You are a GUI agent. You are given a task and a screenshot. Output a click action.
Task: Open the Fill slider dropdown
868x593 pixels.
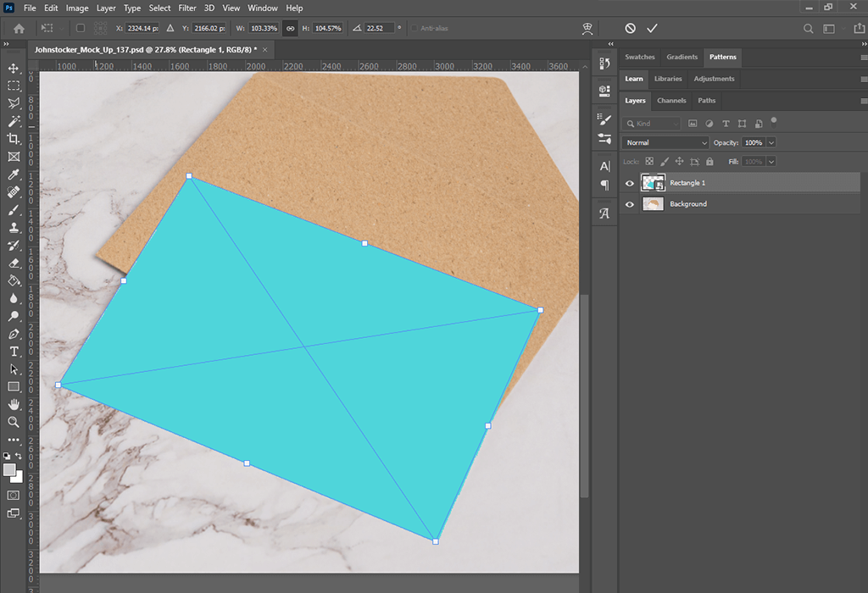771,162
